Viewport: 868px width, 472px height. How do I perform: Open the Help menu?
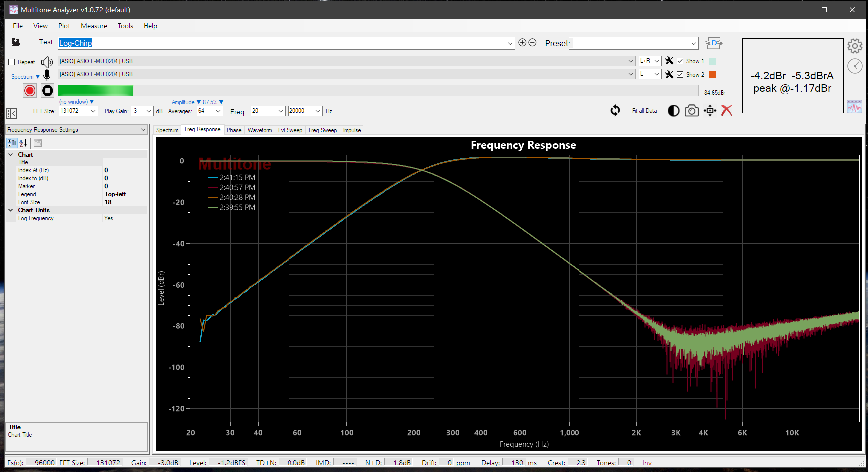click(x=150, y=26)
